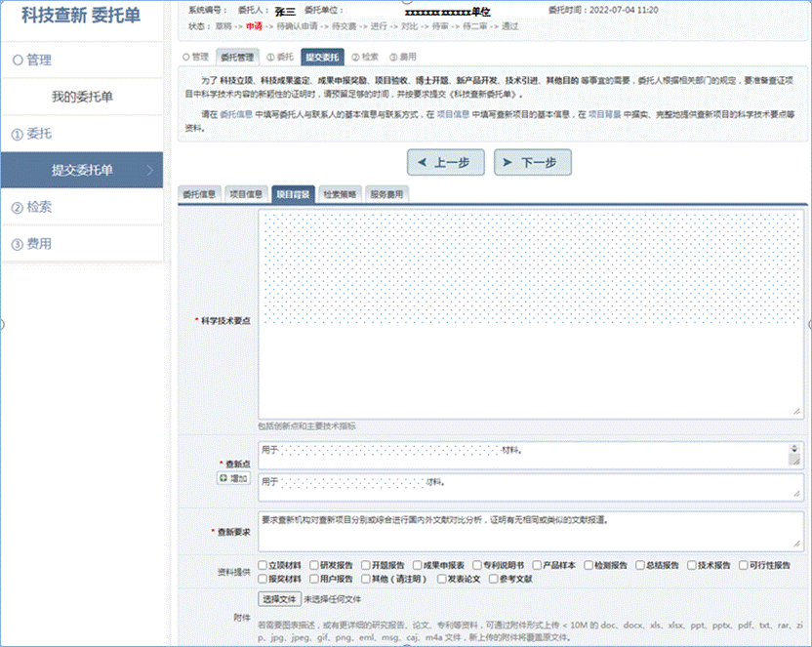Grab the resize handle of 科学技术要点 box
This screenshot has width=812, height=647.
pyautogui.click(x=796, y=412)
